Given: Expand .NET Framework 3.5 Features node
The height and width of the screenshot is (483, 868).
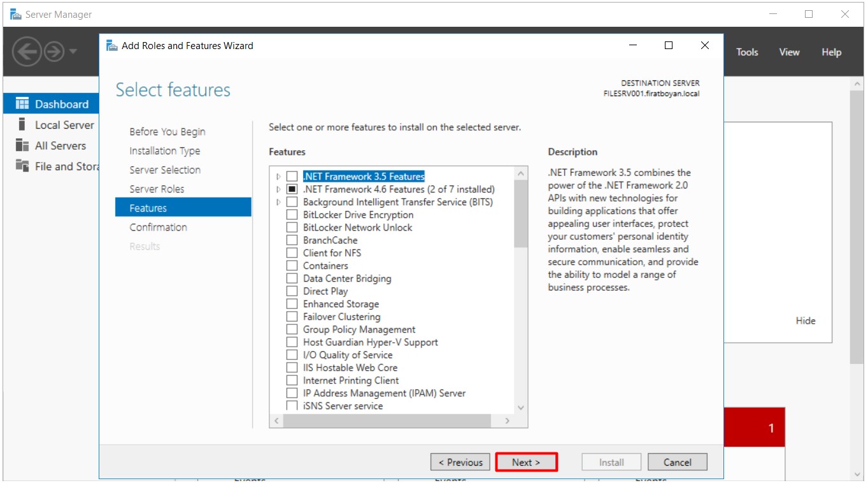Looking at the screenshot, I should pos(278,177).
